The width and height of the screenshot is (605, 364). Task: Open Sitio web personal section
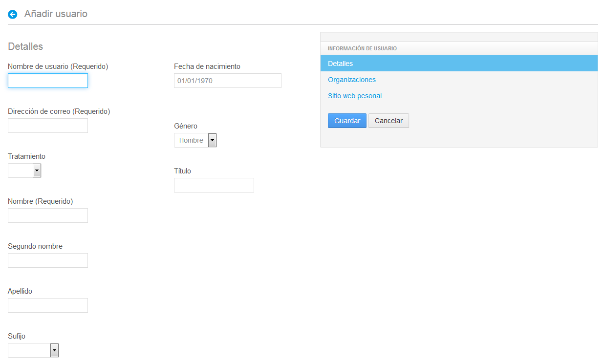click(355, 96)
